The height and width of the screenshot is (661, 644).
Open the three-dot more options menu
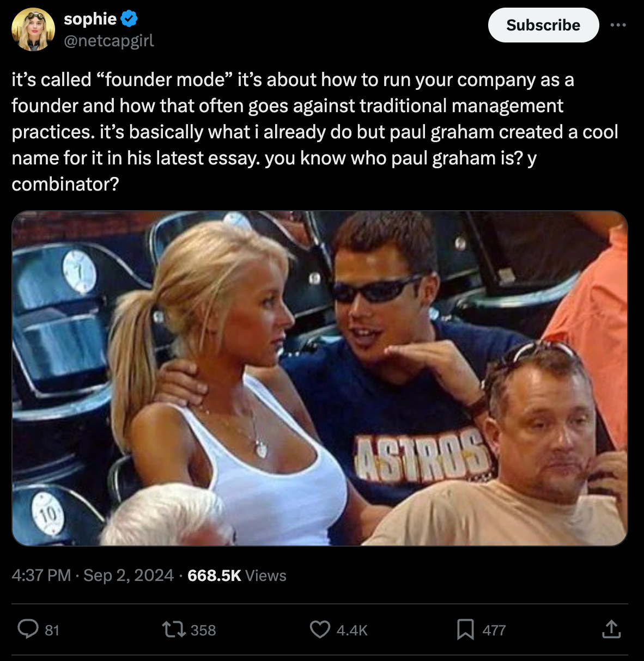pyautogui.click(x=618, y=25)
